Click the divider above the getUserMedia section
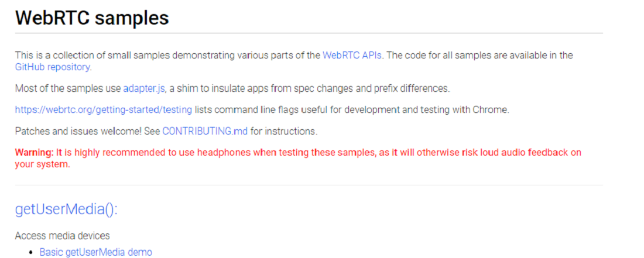The image size is (644, 258). click(309, 185)
